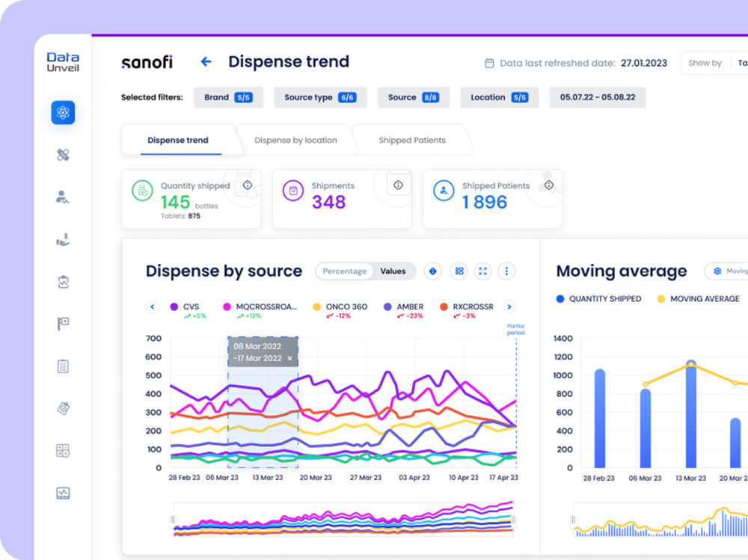The width and height of the screenshot is (748, 560).
Task: Select the Dispense trend tab
Action: [178, 141]
